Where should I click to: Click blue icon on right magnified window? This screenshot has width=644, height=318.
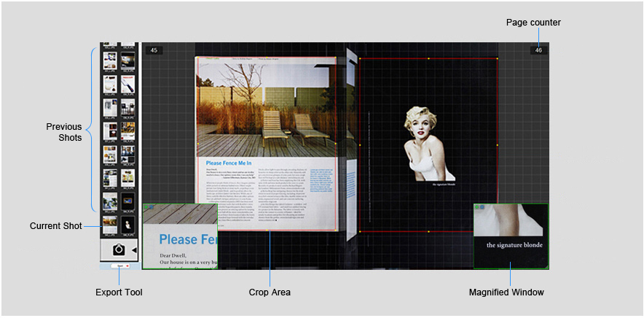click(482, 207)
